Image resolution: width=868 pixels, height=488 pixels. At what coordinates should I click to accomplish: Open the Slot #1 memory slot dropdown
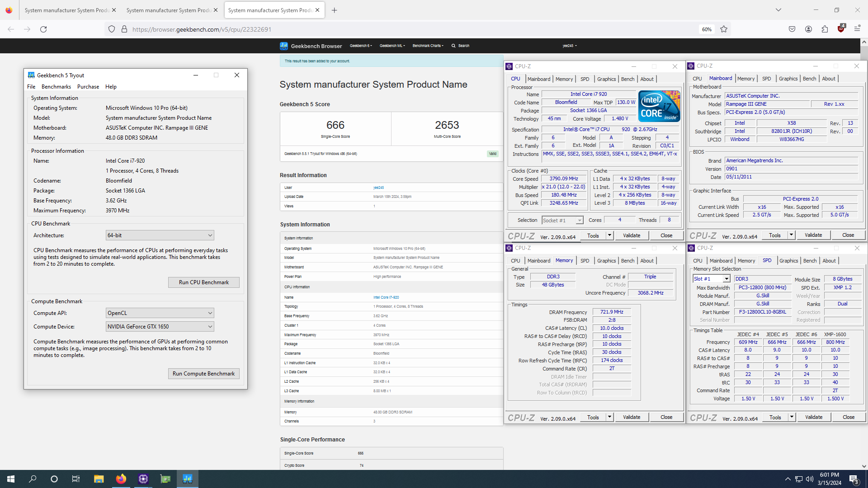pyautogui.click(x=712, y=279)
